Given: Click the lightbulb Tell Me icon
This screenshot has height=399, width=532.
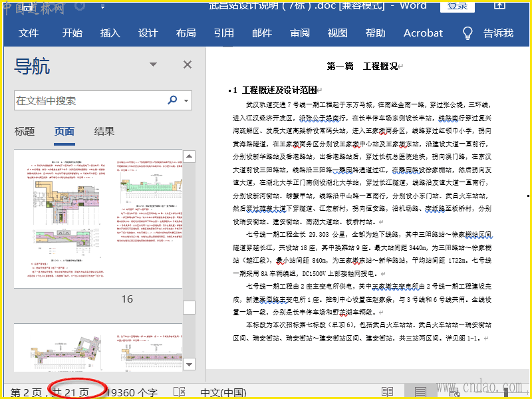Looking at the screenshot, I should click(x=467, y=33).
